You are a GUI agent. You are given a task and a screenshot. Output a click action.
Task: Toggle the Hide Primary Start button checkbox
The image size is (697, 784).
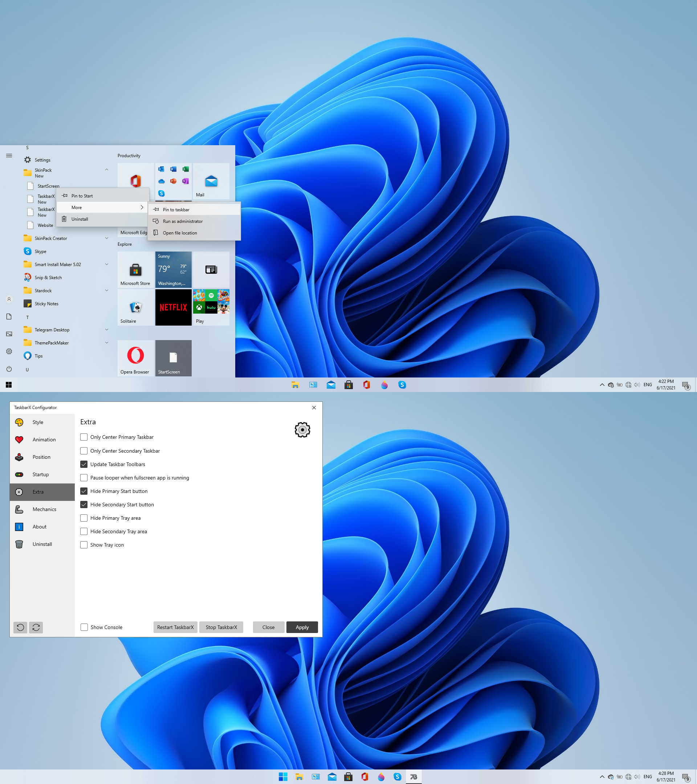(x=83, y=491)
